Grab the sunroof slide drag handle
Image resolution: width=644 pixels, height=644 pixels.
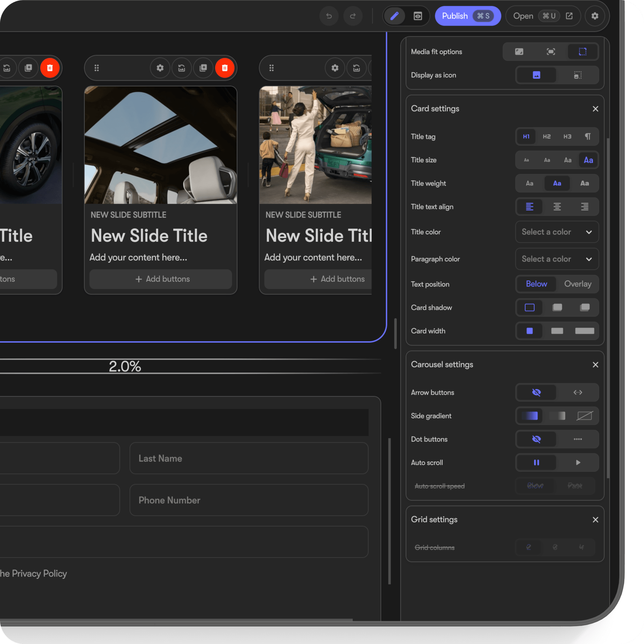coord(97,68)
